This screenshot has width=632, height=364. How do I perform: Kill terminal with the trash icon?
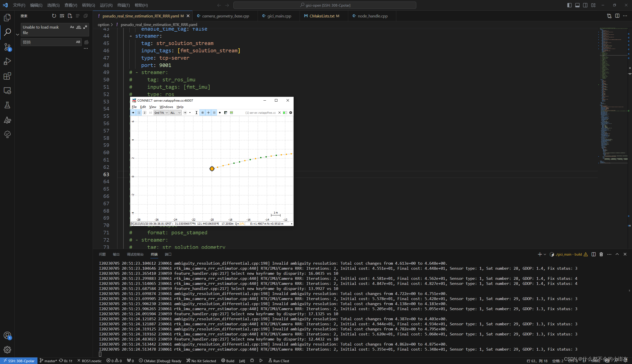tap(601, 254)
